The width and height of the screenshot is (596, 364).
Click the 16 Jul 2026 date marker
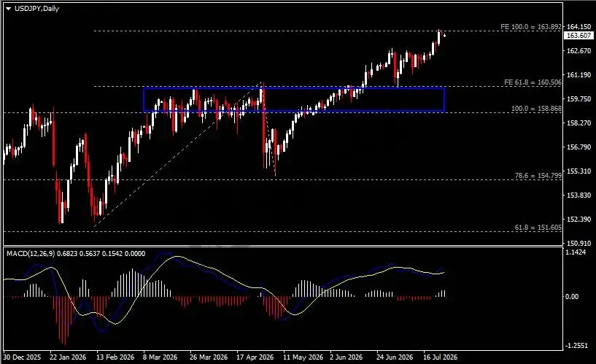tap(441, 357)
